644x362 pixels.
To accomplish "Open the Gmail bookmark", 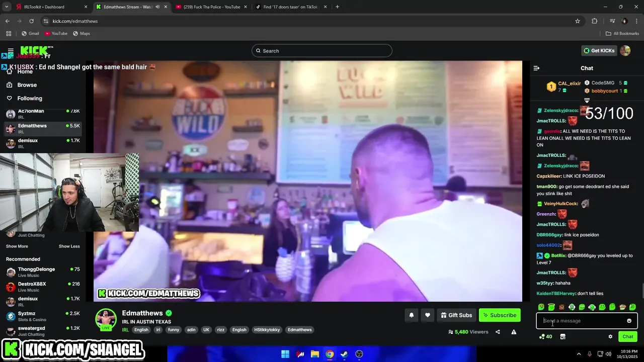I will pos(30,33).
